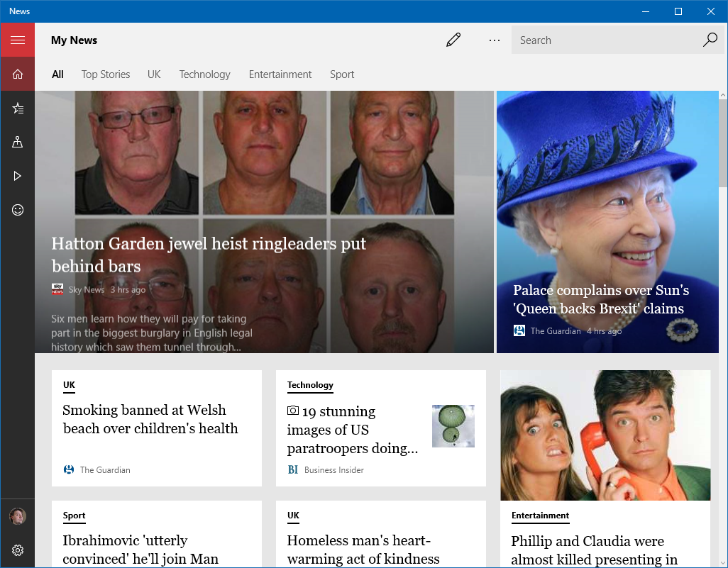
Task: Click the UK label on Homeless man story
Action: 294,516
